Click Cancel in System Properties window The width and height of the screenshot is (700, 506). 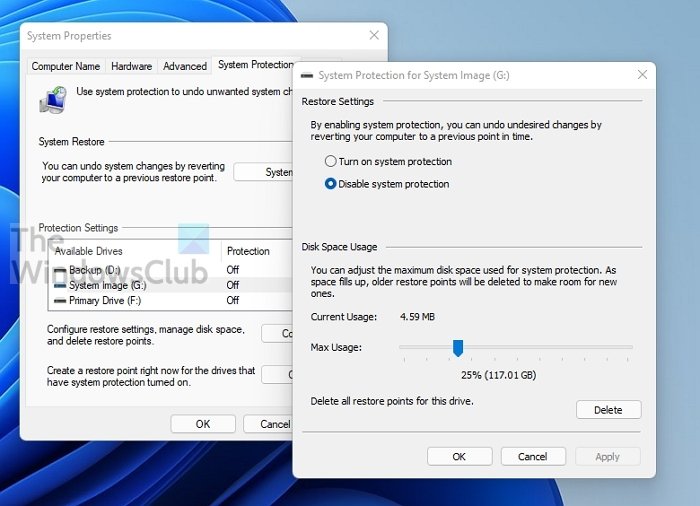click(x=268, y=424)
